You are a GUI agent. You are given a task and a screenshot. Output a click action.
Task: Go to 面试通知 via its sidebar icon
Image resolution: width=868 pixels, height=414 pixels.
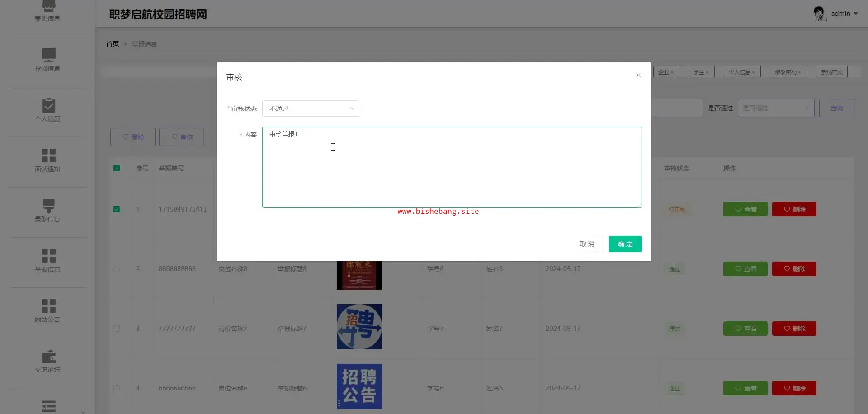pos(48,155)
